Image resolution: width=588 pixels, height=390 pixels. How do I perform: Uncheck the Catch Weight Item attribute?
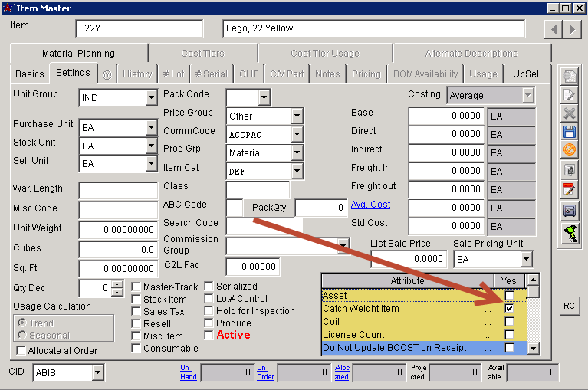point(510,309)
